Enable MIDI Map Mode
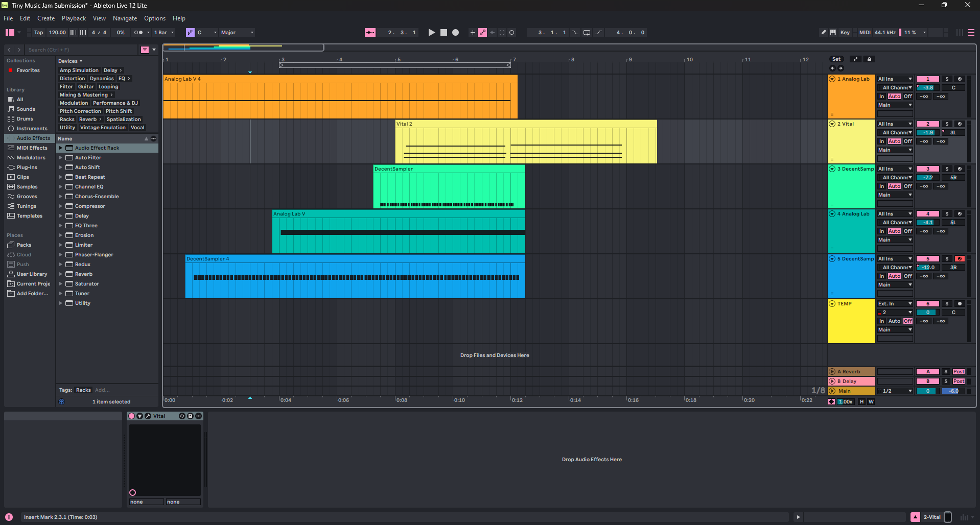 tap(865, 33)
